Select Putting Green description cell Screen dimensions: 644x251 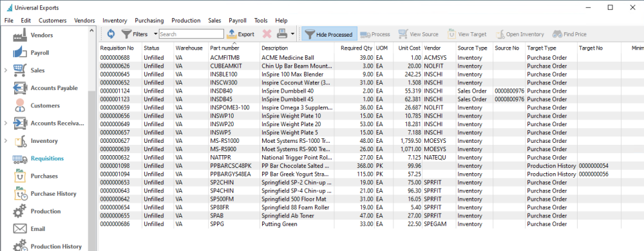point(279,224)
